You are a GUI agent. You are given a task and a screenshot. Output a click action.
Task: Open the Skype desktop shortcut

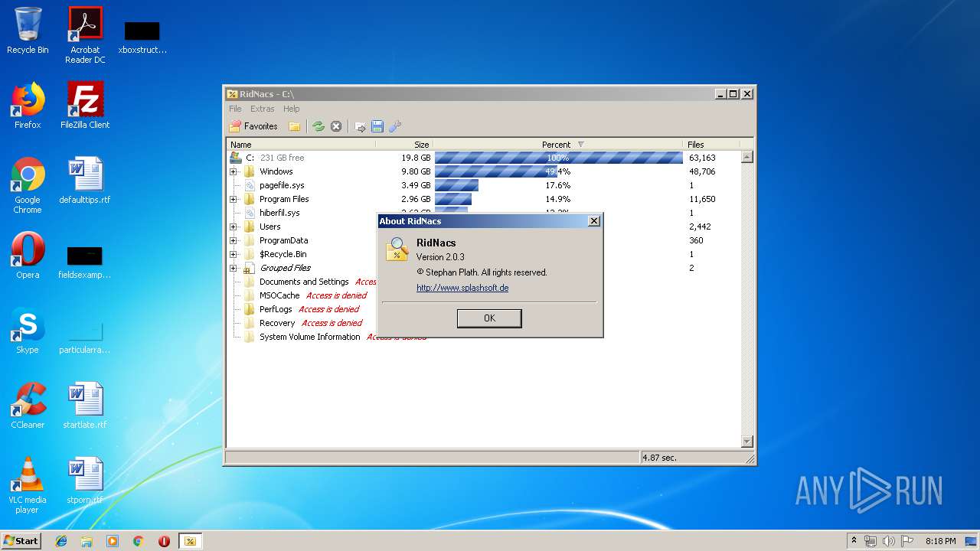(28, 331)
